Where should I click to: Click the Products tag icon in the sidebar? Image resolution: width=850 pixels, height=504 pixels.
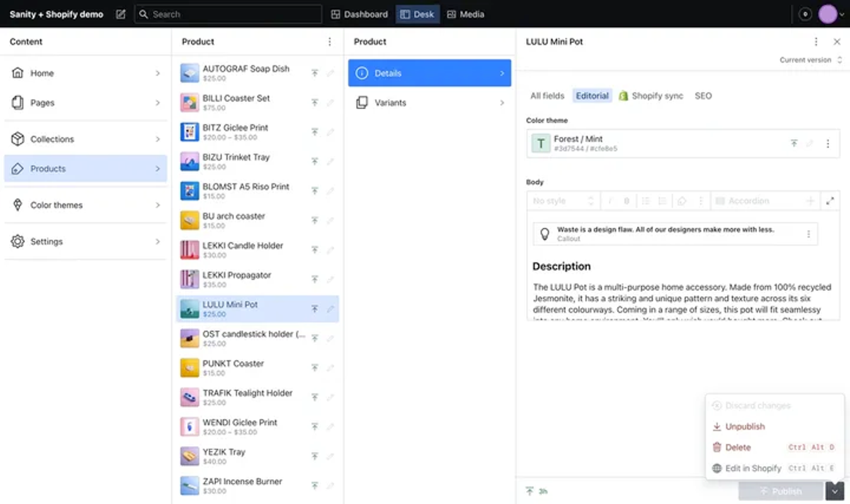pyautogui.click(x=17, y=169)
